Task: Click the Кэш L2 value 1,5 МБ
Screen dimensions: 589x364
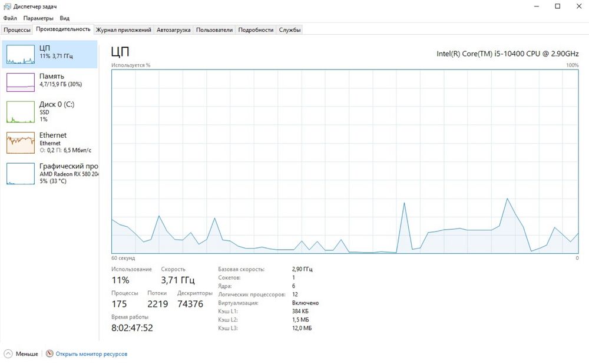Action: pos(300,320)
